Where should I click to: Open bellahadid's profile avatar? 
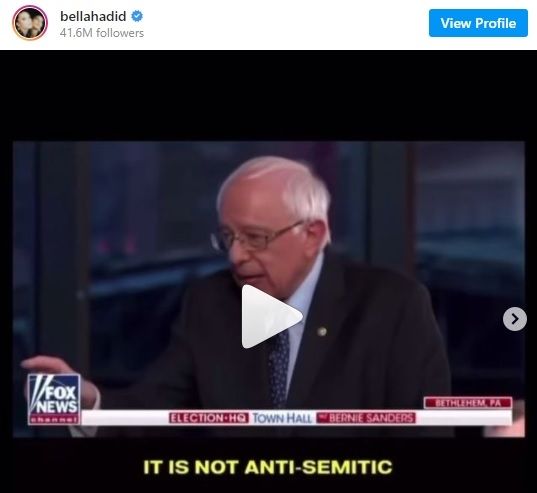pyautogui.click(x=30, y=23)
